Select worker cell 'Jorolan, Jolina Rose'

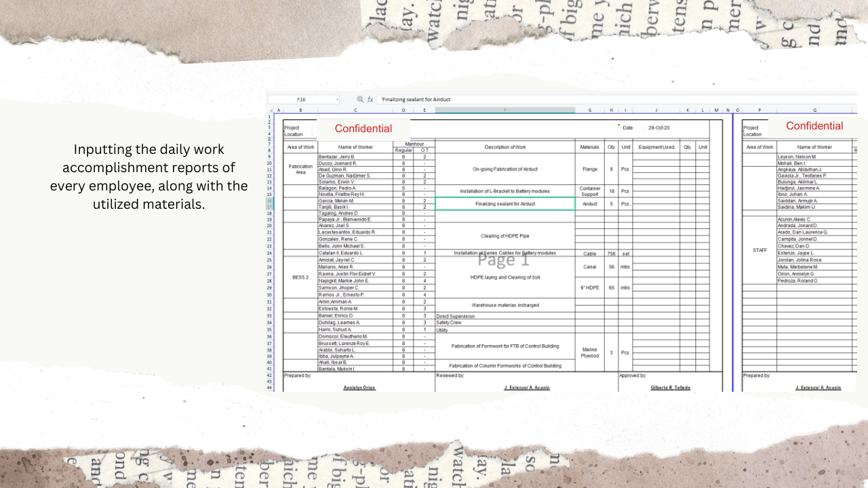point(814,260)
